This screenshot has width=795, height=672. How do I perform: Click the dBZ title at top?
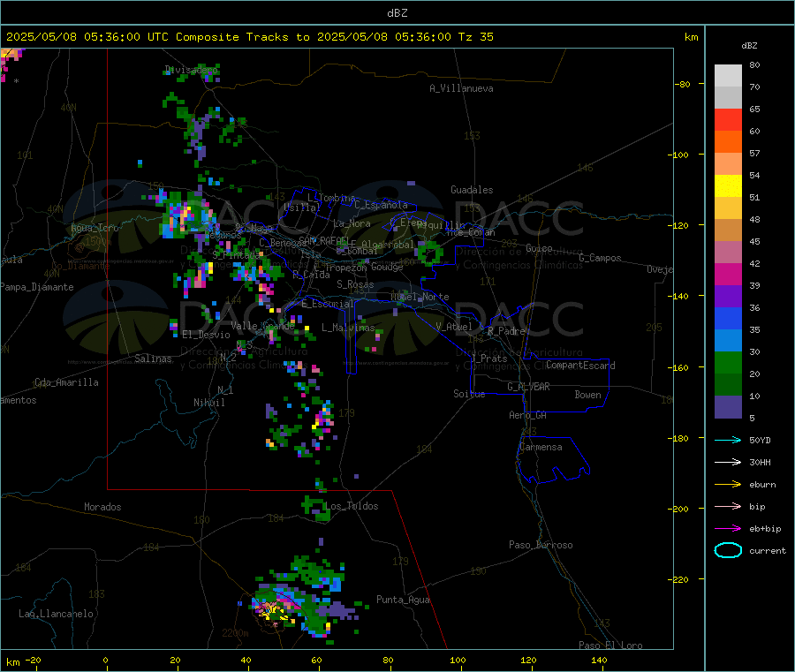pos(397,13)
